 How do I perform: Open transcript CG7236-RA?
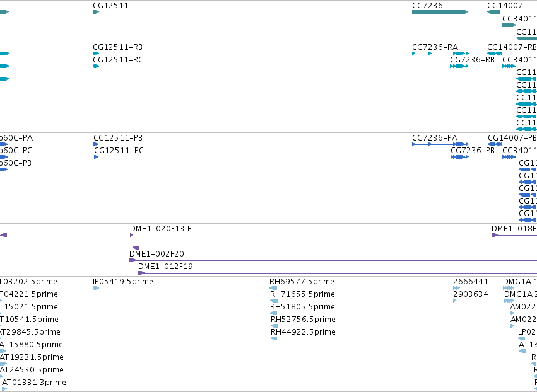[x=435, y=47]
